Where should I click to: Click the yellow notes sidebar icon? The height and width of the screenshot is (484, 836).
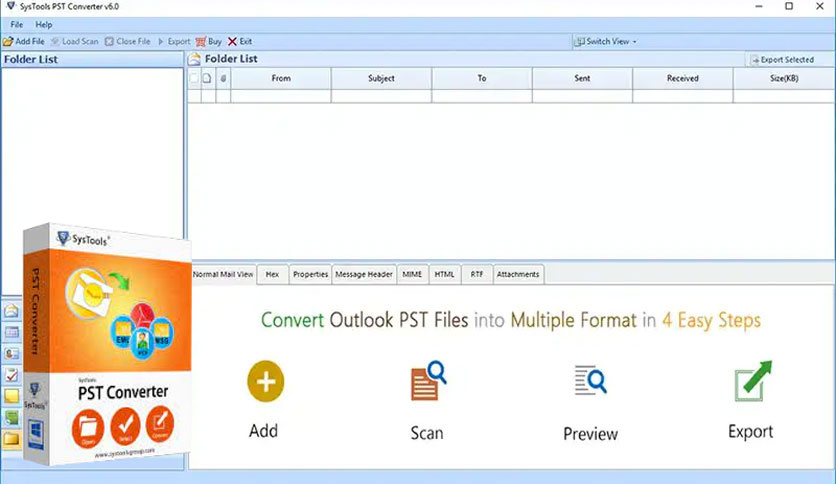[x=11, y=396]
